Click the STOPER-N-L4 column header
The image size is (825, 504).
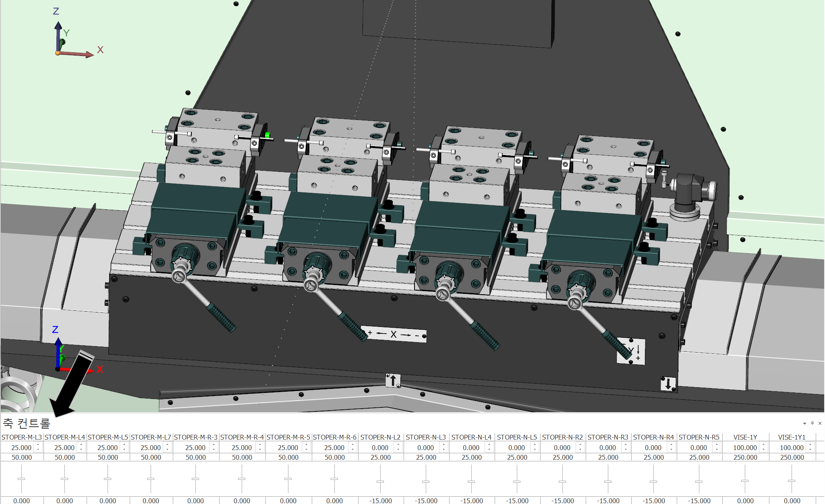[x=471, y=437]
